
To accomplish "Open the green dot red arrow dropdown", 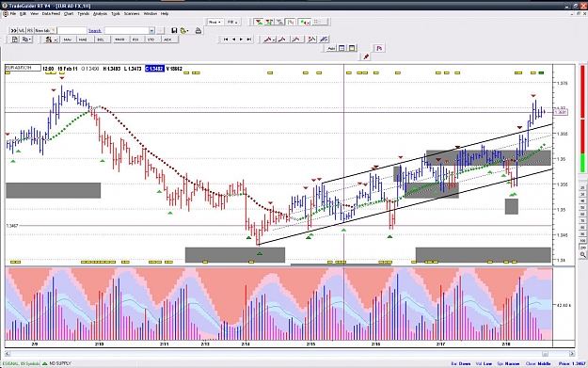I will tap(304, 23).
